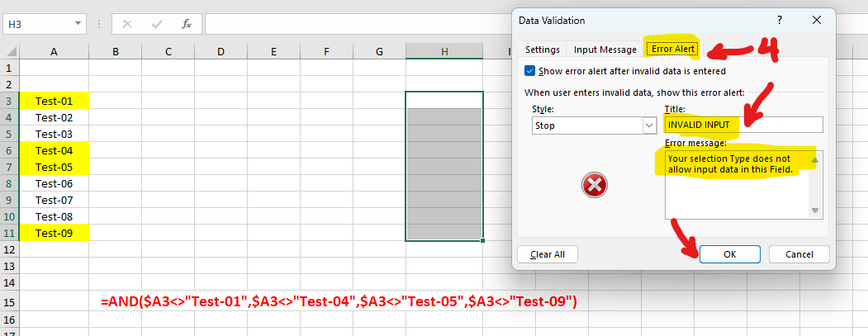The image size is (868, 336).
Task: Select column C header
Action: coord(168,52)
